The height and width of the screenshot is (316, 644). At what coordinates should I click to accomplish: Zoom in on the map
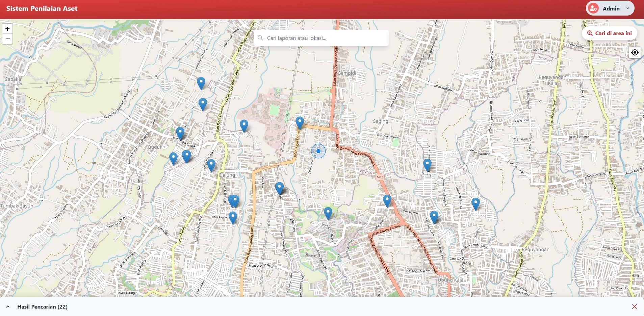tap(7, 29)
